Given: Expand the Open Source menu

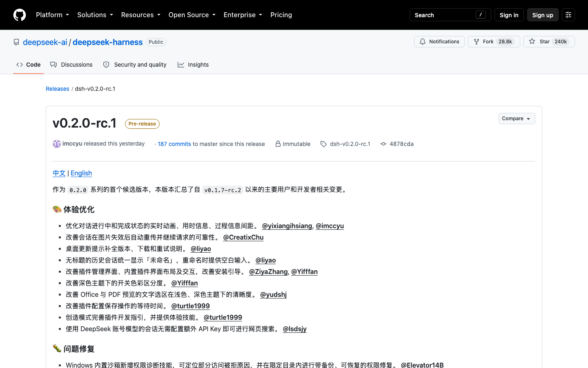Looking at the screenshot, I should (x=192, y=15).
